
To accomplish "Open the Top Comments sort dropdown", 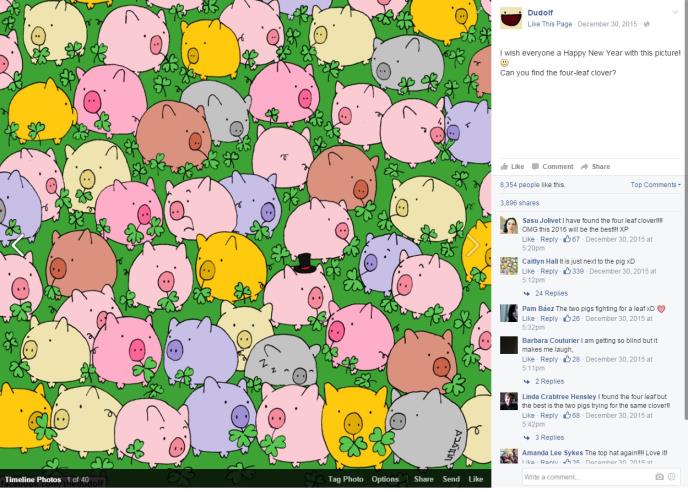I will click(x=656, y=185).
